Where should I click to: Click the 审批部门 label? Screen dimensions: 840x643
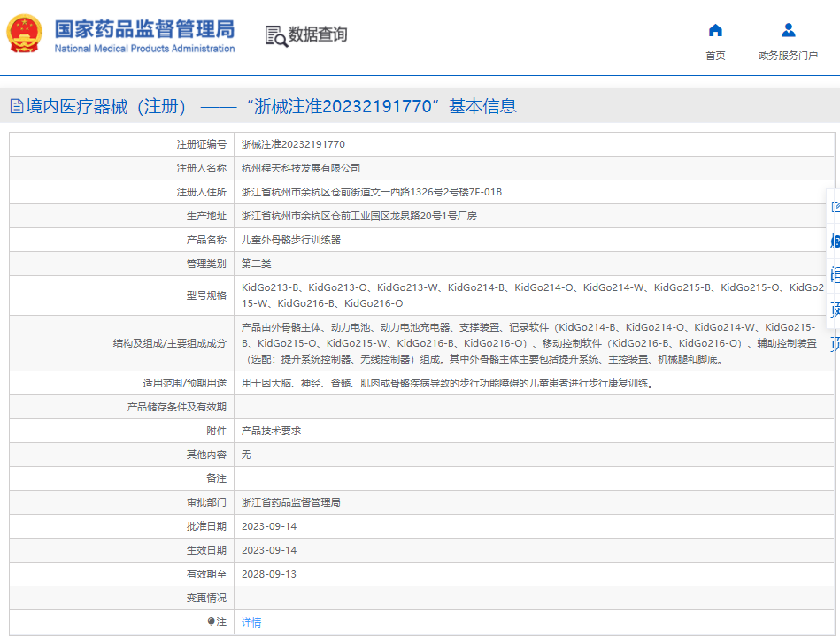[206, 502]
